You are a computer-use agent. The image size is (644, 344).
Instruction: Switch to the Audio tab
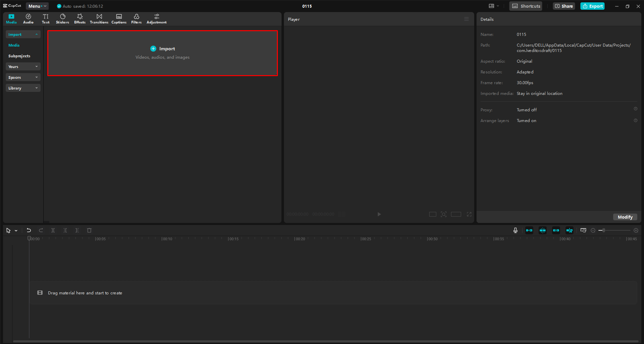28,18
